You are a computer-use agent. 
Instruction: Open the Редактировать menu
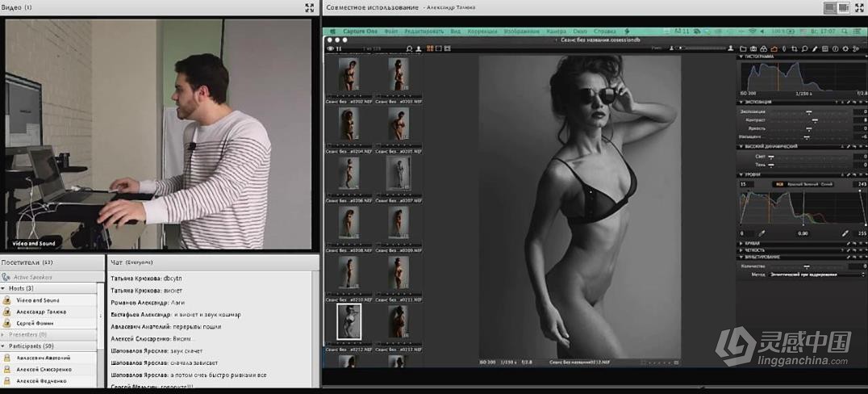(424, 31)
